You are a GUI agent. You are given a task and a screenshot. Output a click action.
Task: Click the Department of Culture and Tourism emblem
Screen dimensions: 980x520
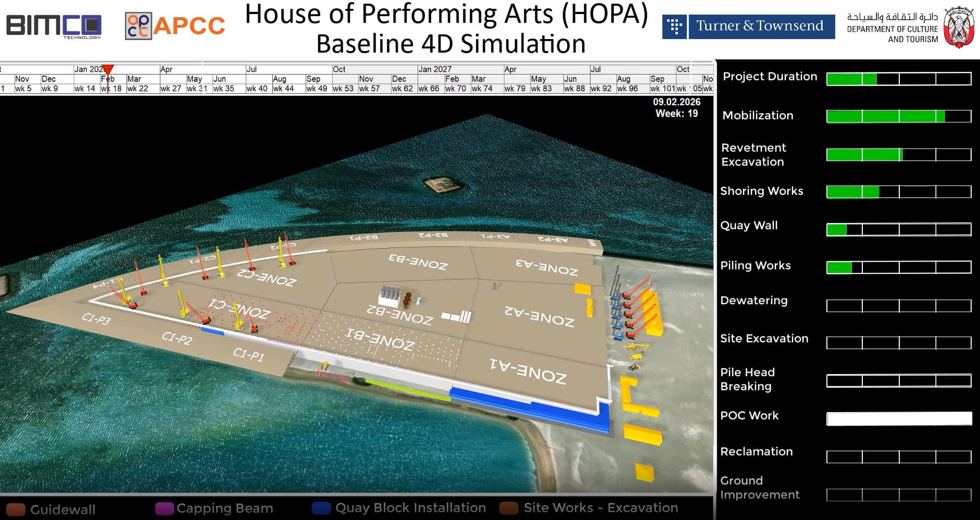(959, 27)
